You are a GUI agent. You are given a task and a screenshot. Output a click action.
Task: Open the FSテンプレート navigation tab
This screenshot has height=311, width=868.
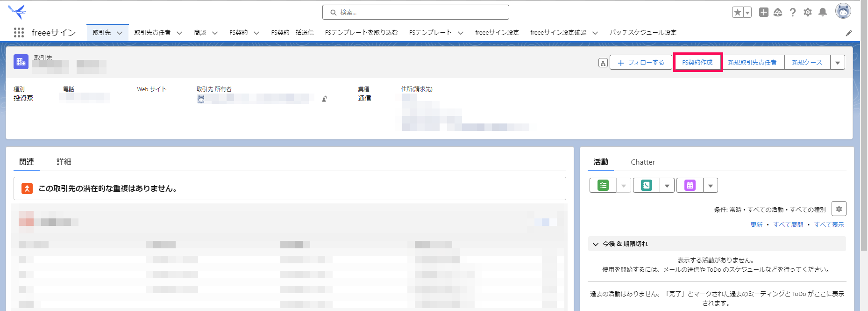coord(431,33)
